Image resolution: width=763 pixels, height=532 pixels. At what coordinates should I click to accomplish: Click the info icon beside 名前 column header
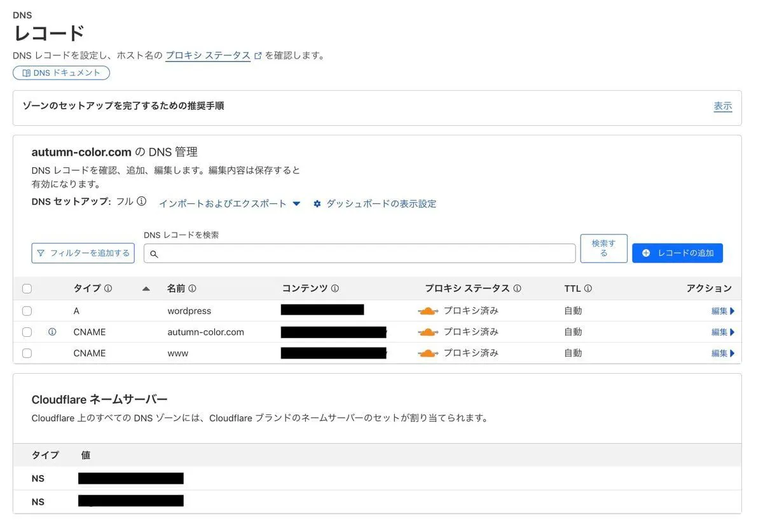point(192,289)
